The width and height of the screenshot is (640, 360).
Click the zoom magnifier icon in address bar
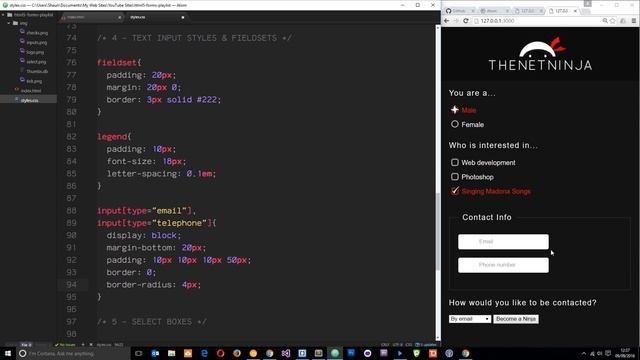605,21
